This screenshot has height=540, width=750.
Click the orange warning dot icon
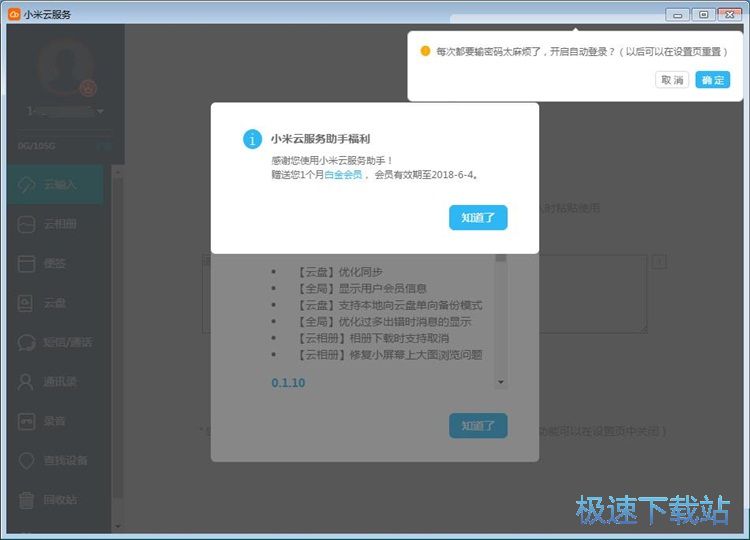(x=425, y=51)
